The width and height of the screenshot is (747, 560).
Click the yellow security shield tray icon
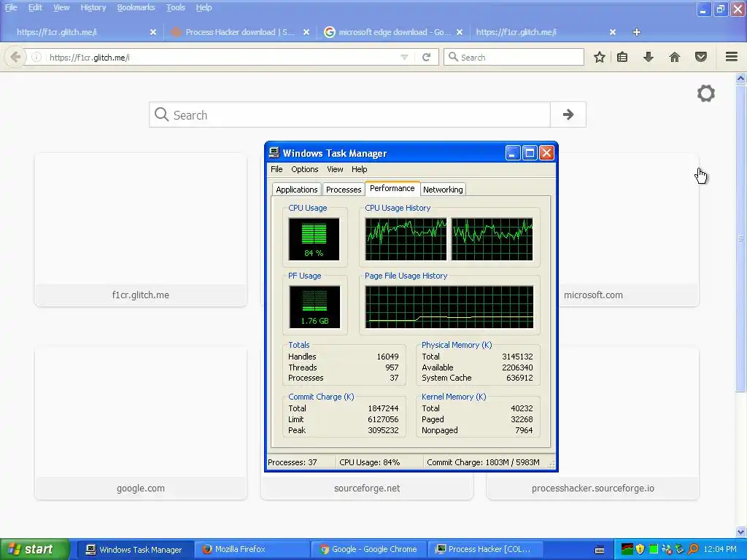click(x=640, y=549)
